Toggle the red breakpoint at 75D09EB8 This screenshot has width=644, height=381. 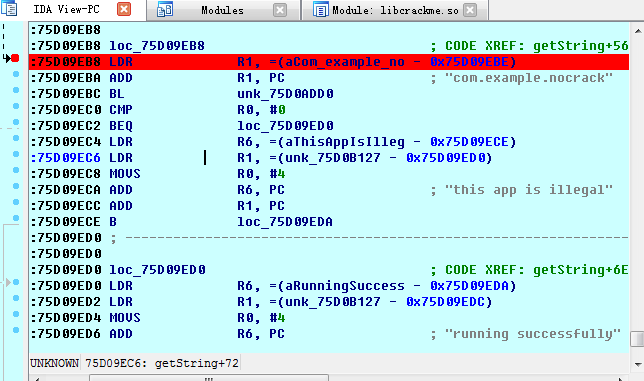tap(15, 58)
